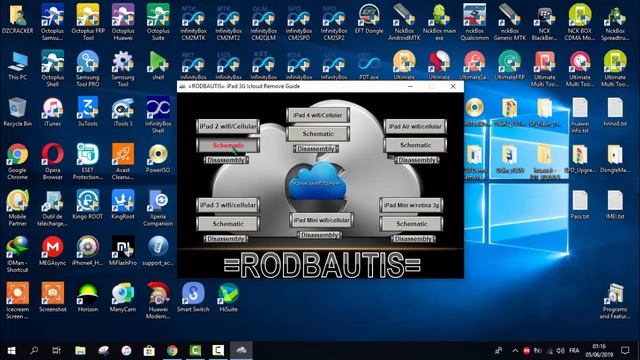The image size is (640, 360).
Task: Open PowerISO desktop icon
Action: pos(158,158)
